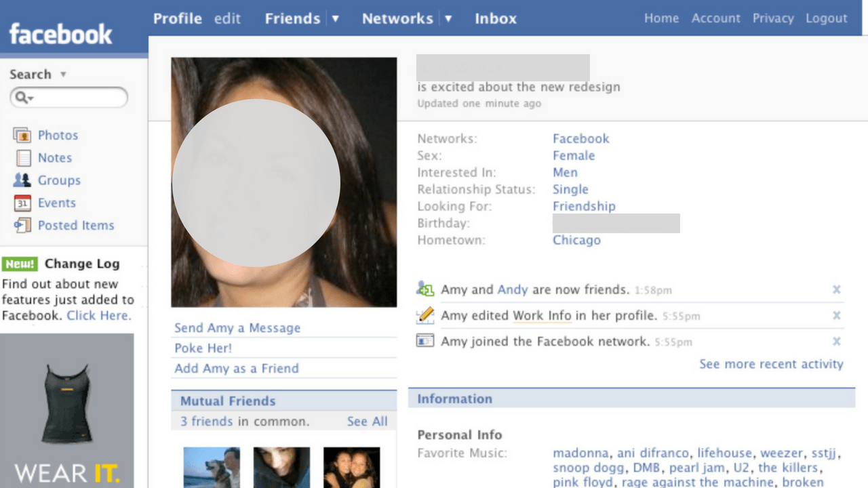This screenshot has width=868, height=488.
Task: Click the friends icon beside Amy and Andy story
Action: [x=425, y=289]
